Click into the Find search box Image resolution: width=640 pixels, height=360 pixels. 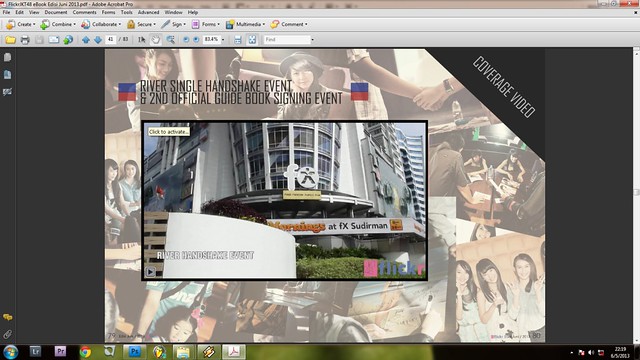tap(287, 40)
